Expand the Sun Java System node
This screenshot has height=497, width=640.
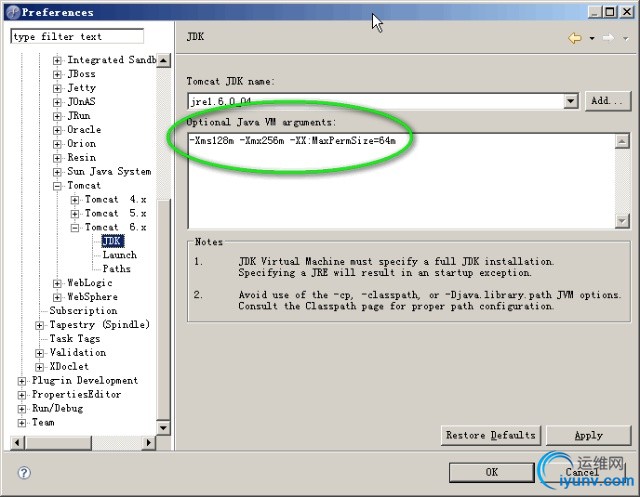pyautogui.click(x=57, y=172)
